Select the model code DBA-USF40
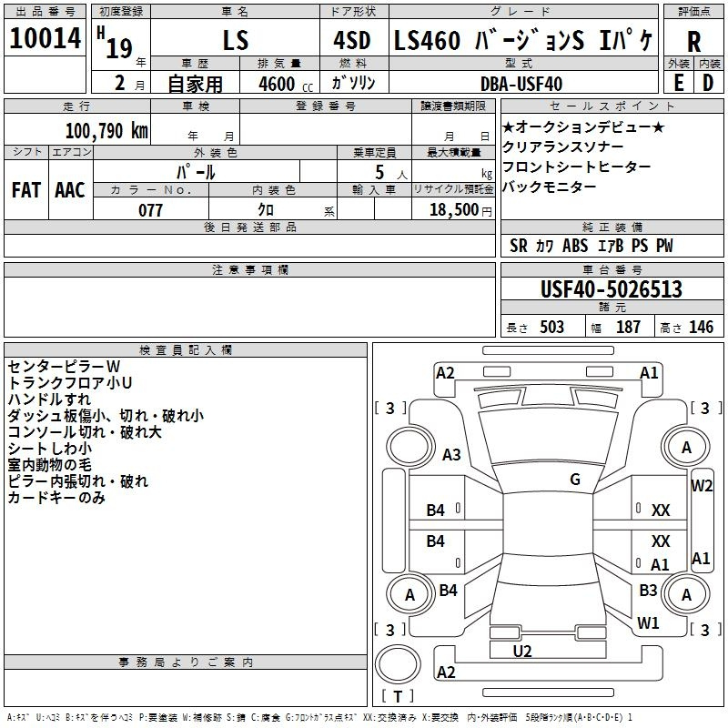 pos(521,83)
